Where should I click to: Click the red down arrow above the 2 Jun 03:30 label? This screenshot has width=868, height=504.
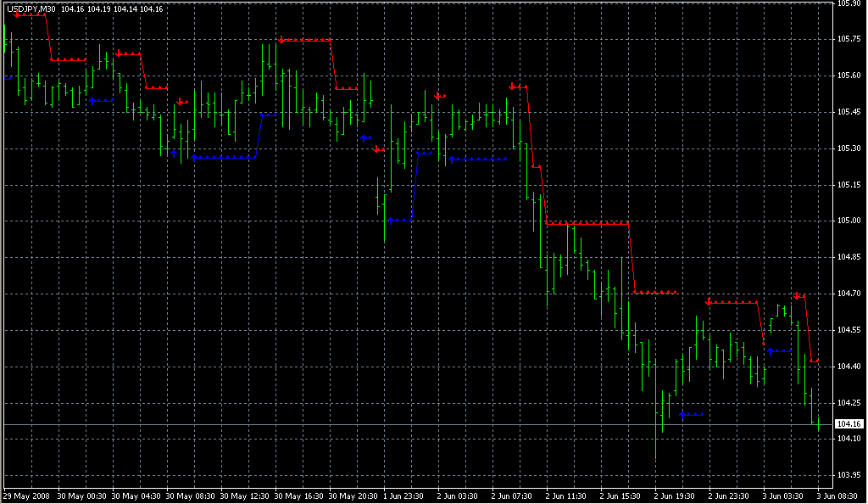[437, 96]
